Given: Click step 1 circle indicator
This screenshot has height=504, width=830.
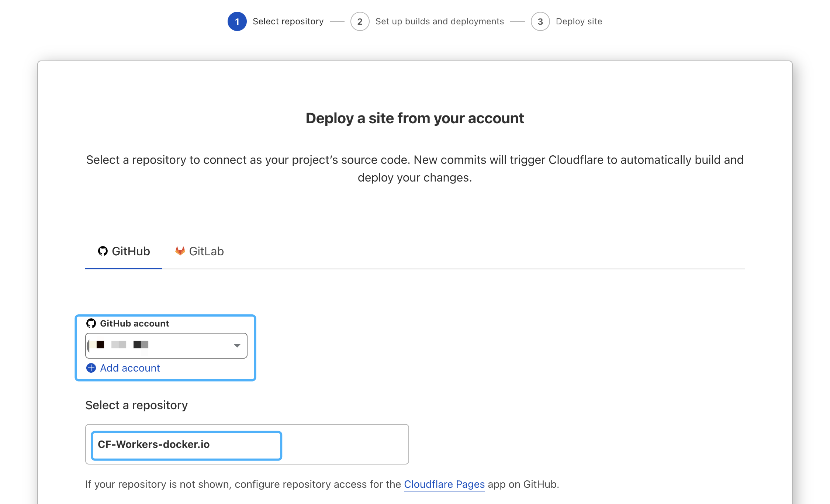Looking at the screenshot, I should [x=237, y=21].
